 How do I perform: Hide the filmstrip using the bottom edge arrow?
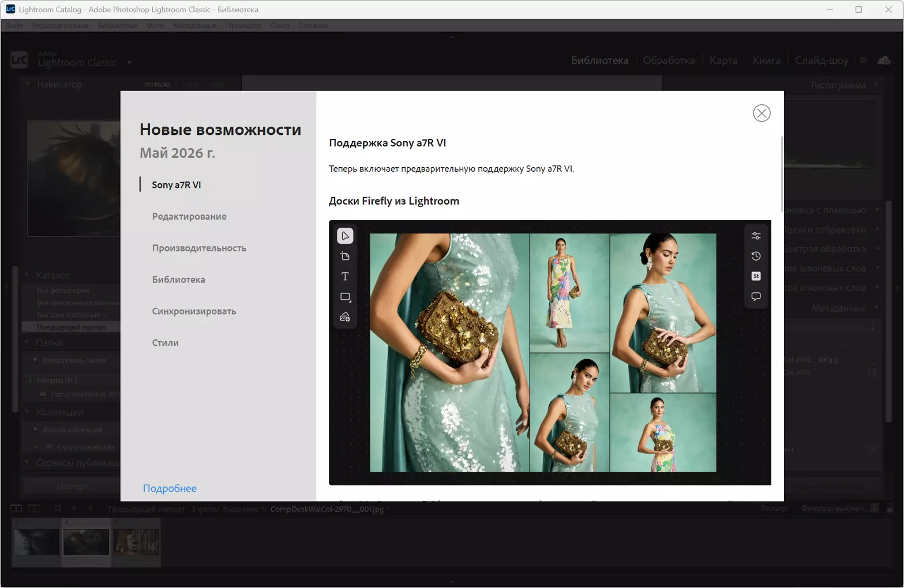[452, 582]
